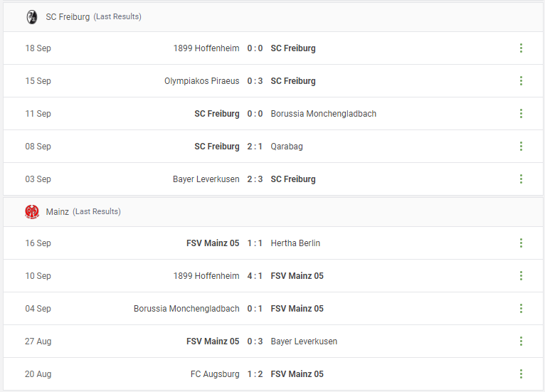Open options menu for Hertha Berlin match

[x=521, y=243]
